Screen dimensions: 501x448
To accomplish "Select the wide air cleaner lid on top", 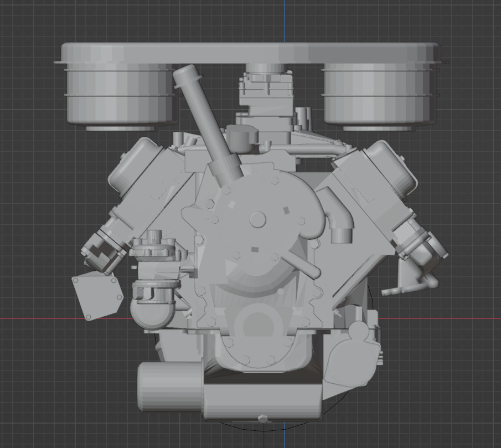I will click(x=251, y=53).
